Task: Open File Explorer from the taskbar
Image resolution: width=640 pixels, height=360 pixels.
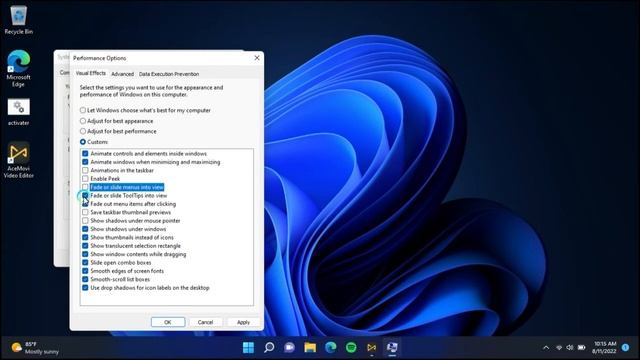Action: click(x=310, y=347)
